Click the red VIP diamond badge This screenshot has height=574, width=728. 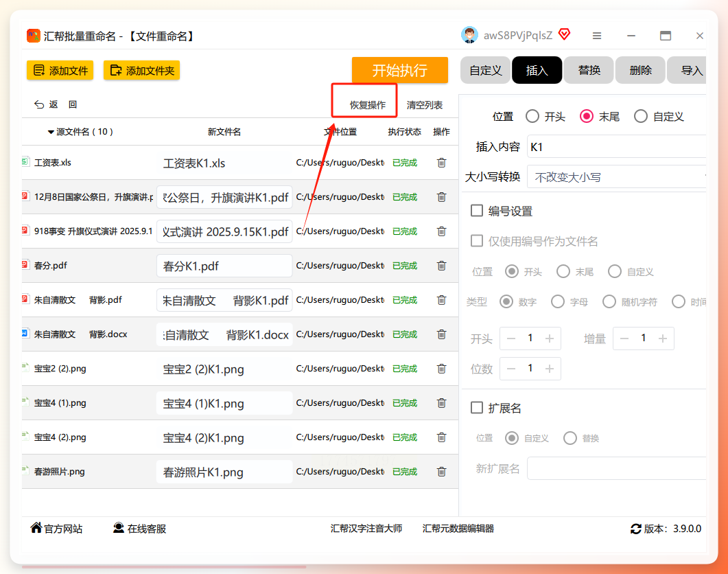click(564, 34)
